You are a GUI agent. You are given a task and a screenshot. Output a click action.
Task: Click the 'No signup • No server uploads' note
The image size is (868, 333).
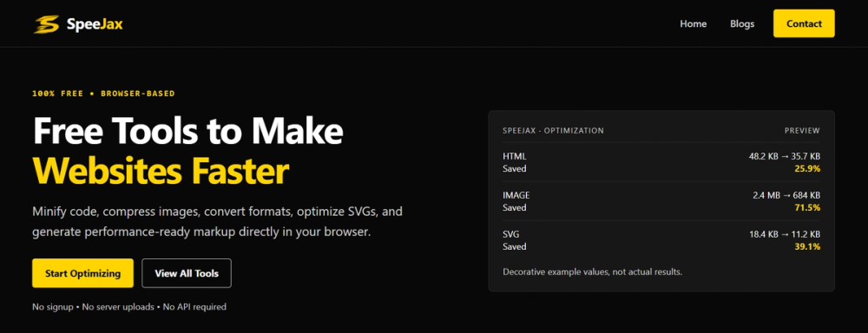pos(129,306)
